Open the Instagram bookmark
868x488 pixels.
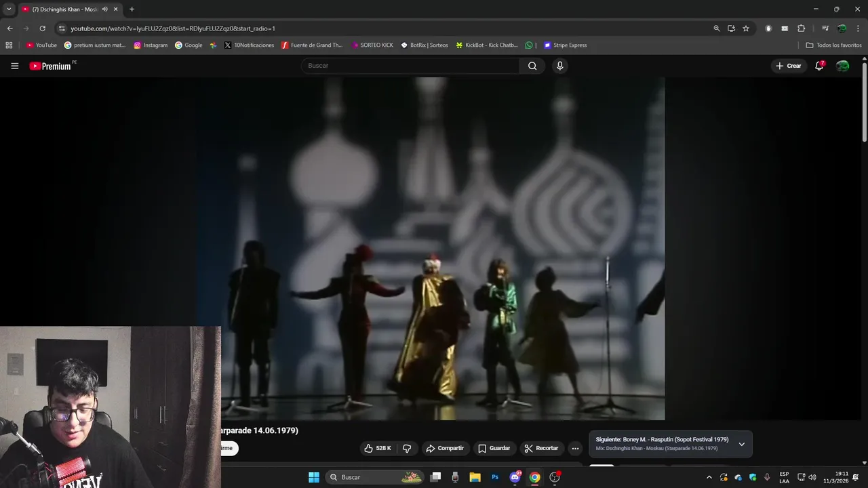pos(151,45)
